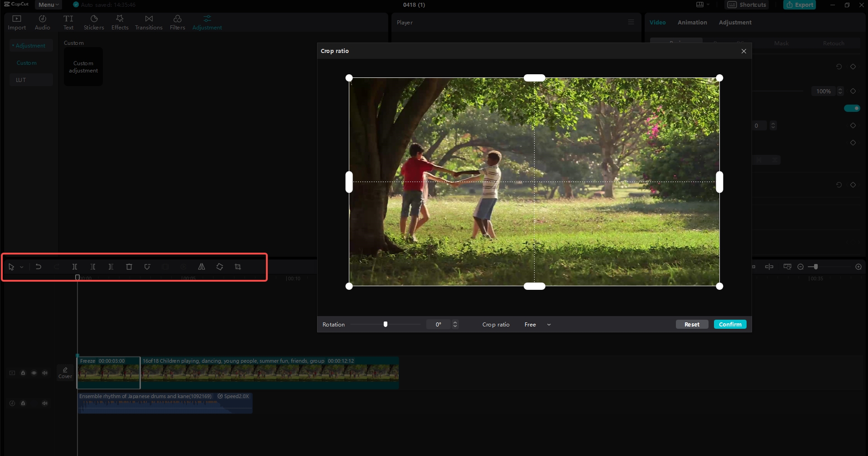Open the Transitions panel
The width and height of the screenshot is (868, 456).
tap(149, 22)
